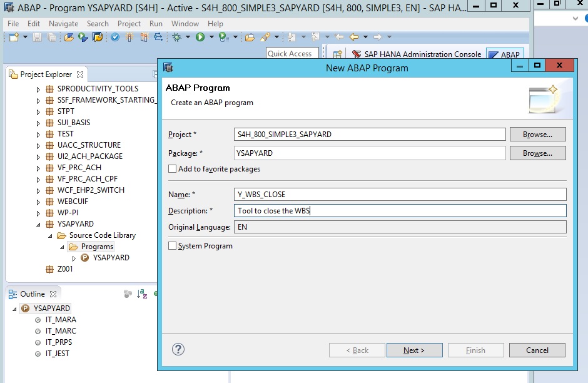Image resolution: width=588 pixels, height=383 pixels.
Task: Click the yellow refresh box toolbar icon
Action: pos(98,37)
